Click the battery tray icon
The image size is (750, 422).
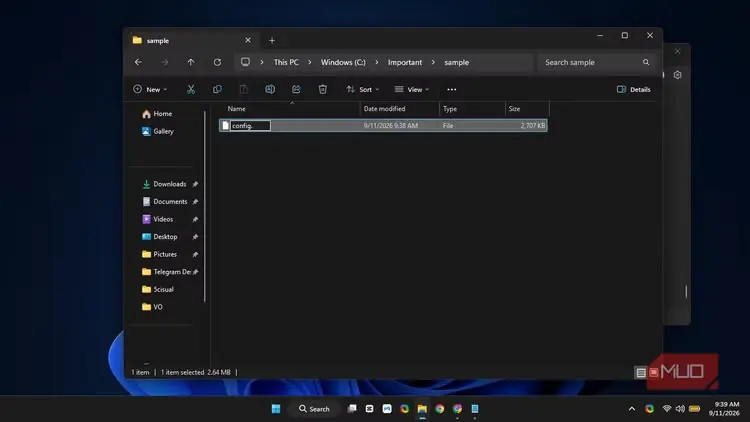click(695, 409)
